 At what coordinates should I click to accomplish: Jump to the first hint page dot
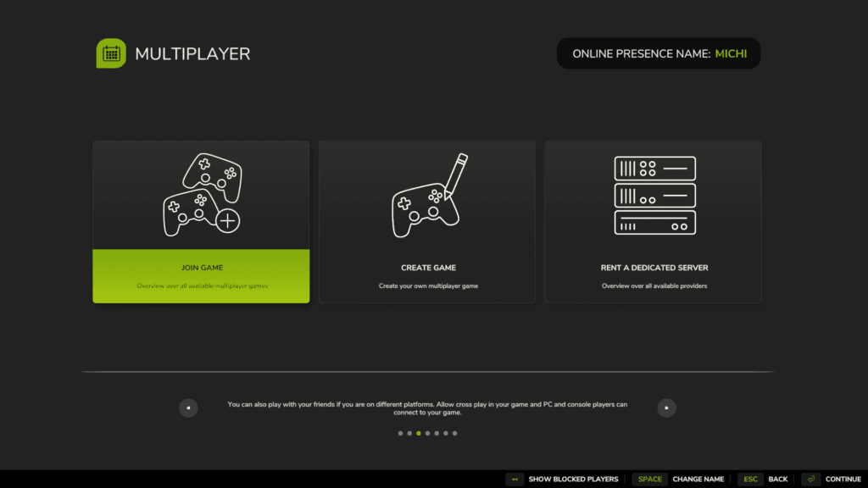[x=400, y=433]
